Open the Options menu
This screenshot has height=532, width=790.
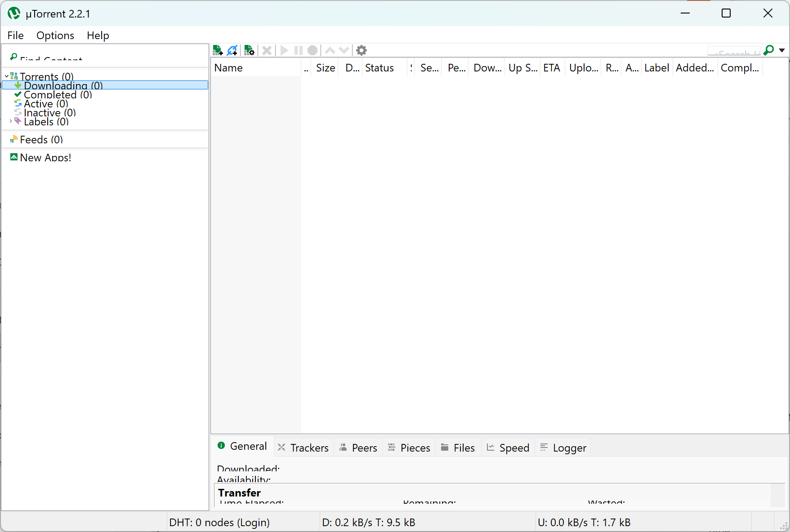(x=55, y=35)
